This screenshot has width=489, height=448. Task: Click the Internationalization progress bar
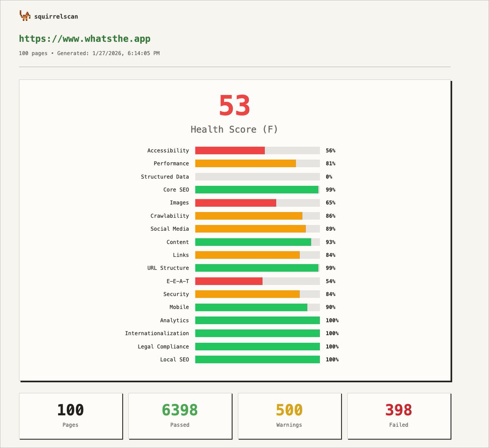click(x=258, y=333)
